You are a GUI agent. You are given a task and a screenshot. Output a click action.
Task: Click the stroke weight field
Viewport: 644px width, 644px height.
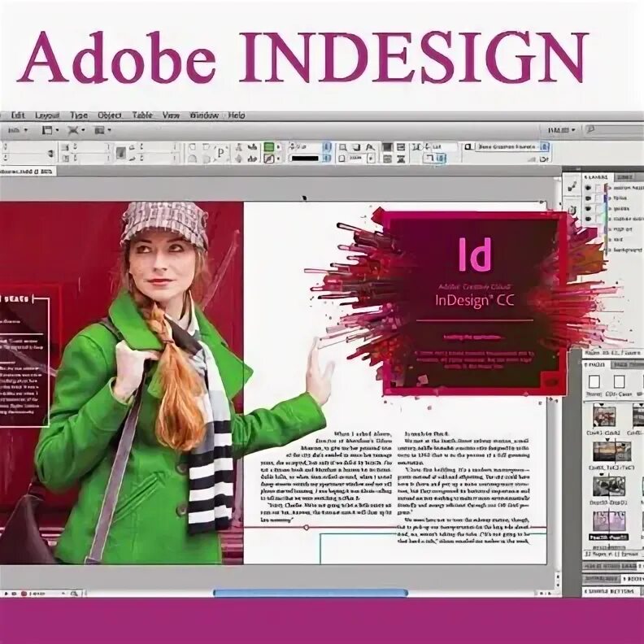(308, 146)
